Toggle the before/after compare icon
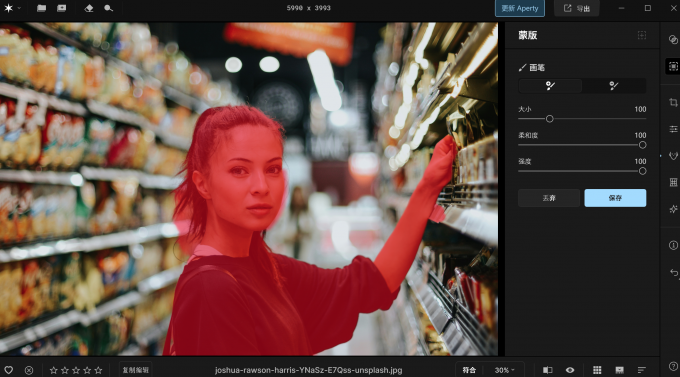The image size is (680, 377). point(548,370)
